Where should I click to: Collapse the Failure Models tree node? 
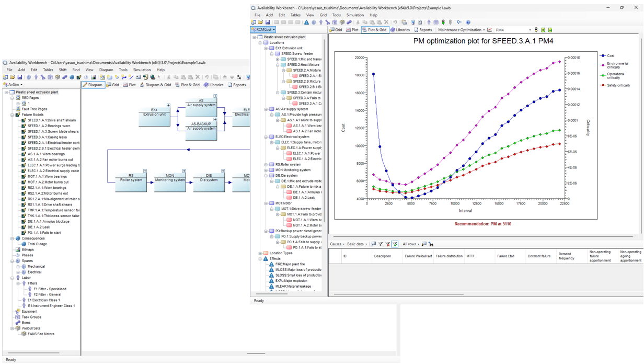pos(12,115)
